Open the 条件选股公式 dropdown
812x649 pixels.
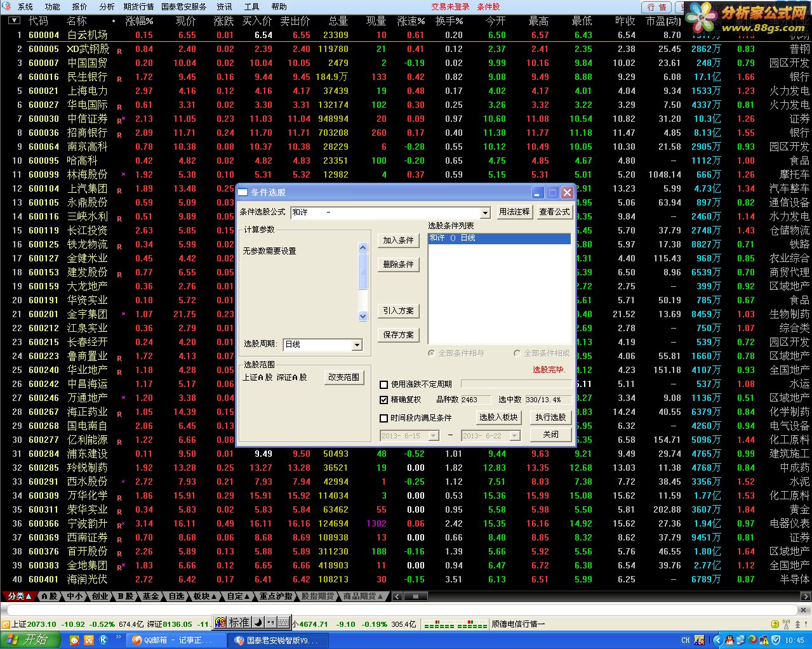tap(485, 213)
